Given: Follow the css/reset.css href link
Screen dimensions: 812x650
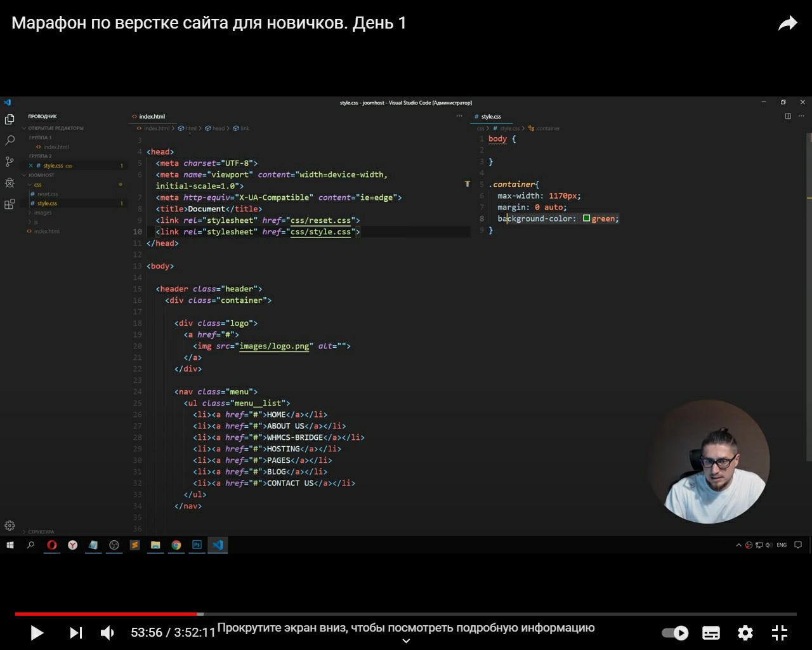Looking at the screenshot, I should point(320,220).
